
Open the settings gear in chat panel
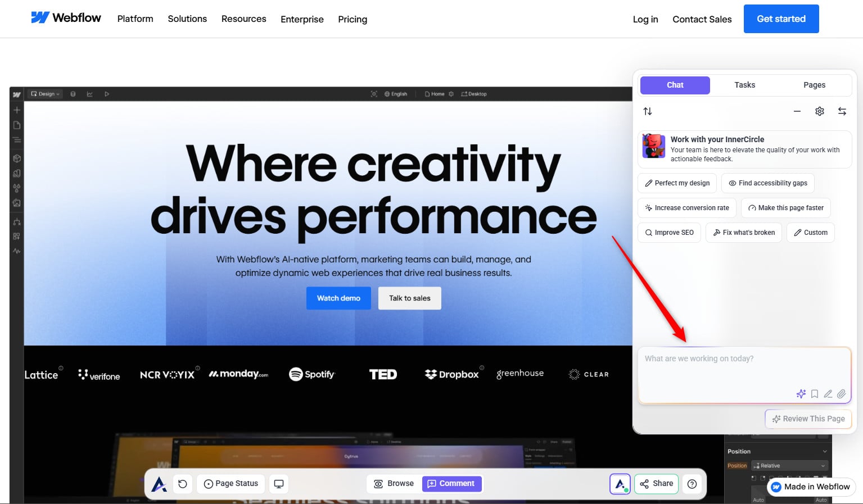click(819, 111)
